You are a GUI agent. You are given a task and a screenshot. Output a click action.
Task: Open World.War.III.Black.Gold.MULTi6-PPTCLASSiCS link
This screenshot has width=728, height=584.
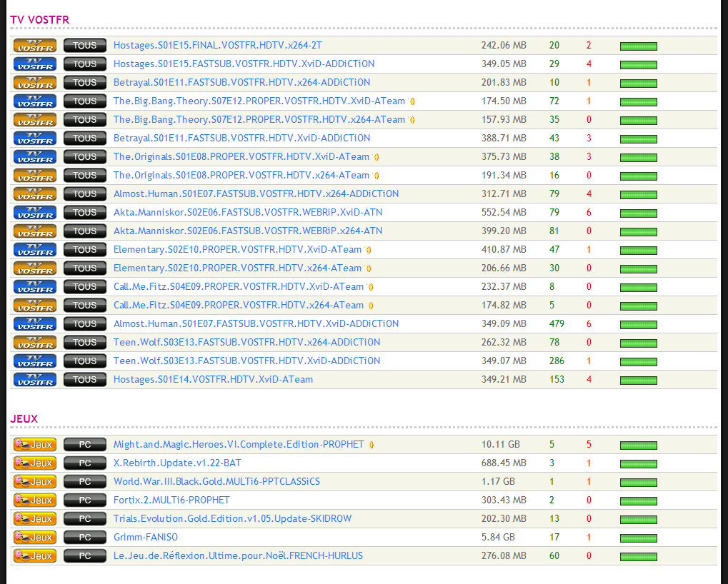[216, 481]
